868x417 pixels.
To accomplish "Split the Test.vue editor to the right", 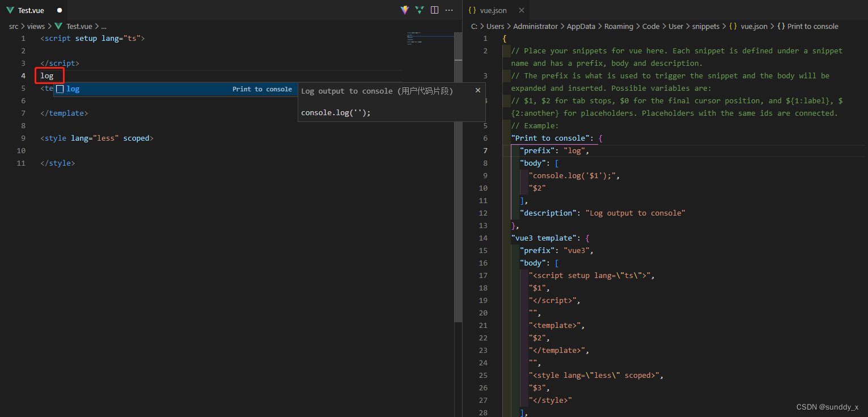I will click(434, 10).
